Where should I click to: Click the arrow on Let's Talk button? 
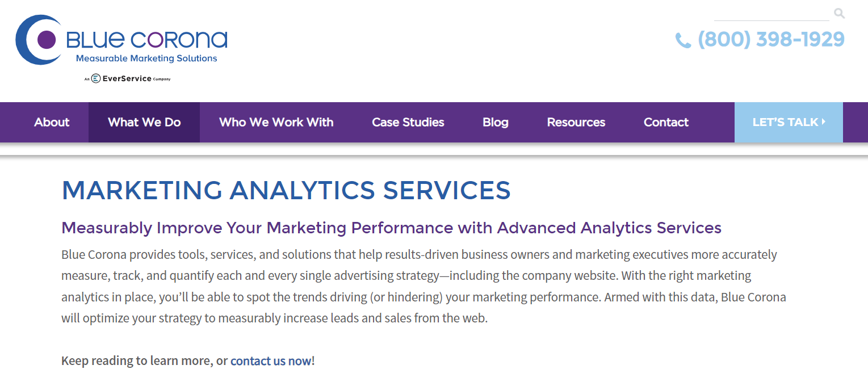[x=824, y=121]
